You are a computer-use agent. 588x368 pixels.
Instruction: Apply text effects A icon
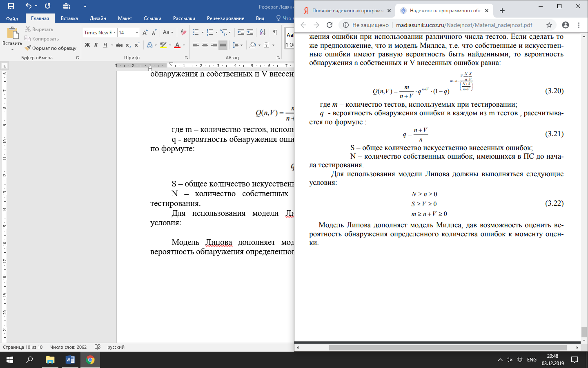pyautogui.click(x=150, y=45)
